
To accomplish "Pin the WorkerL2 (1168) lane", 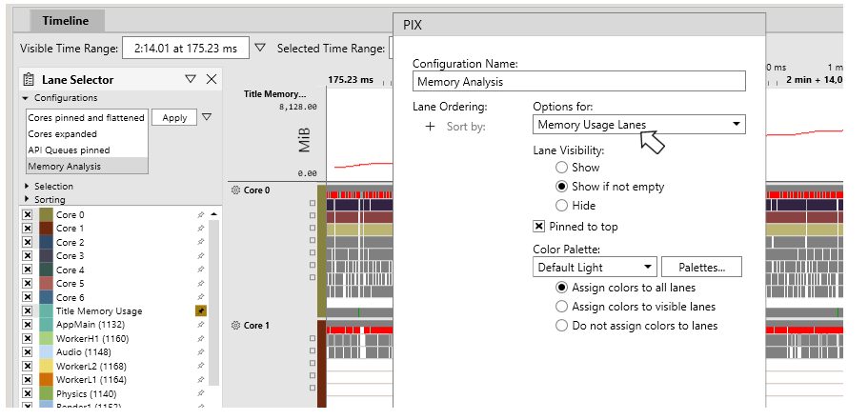I will tap(201, 367).
